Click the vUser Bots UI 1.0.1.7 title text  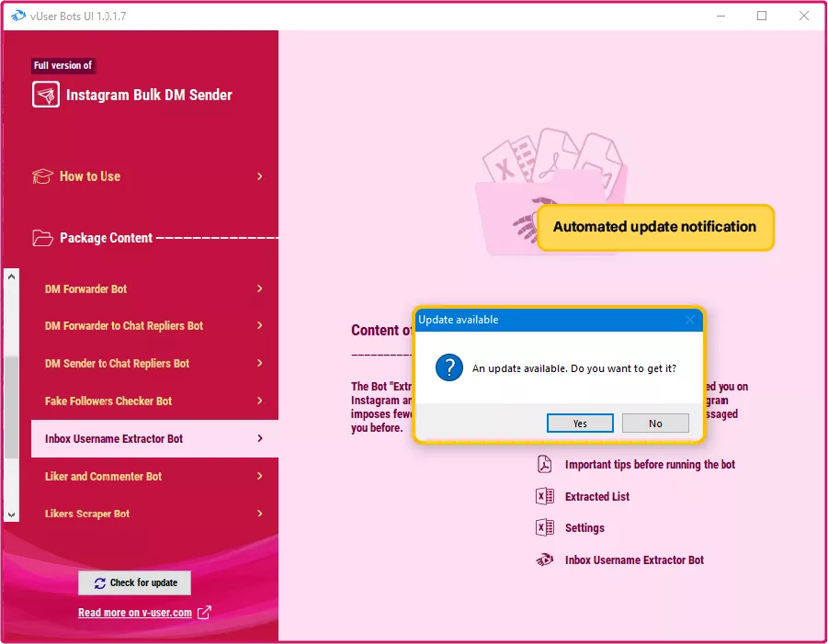pos(78,17)
